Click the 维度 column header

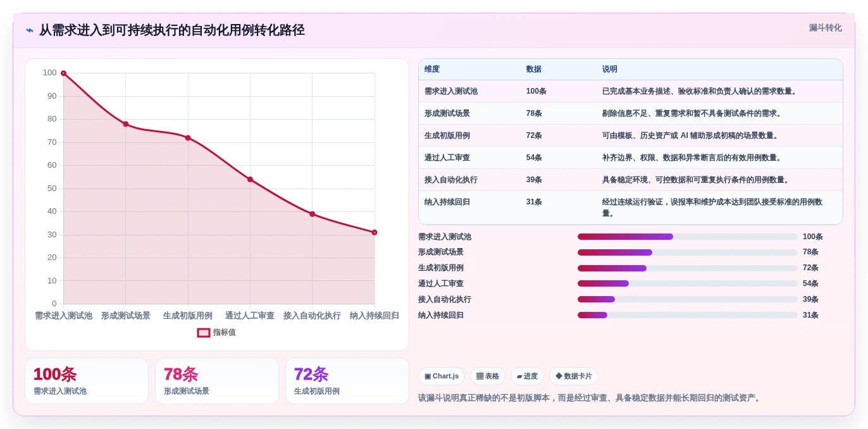pyautogui.click(x=432, y=70)
